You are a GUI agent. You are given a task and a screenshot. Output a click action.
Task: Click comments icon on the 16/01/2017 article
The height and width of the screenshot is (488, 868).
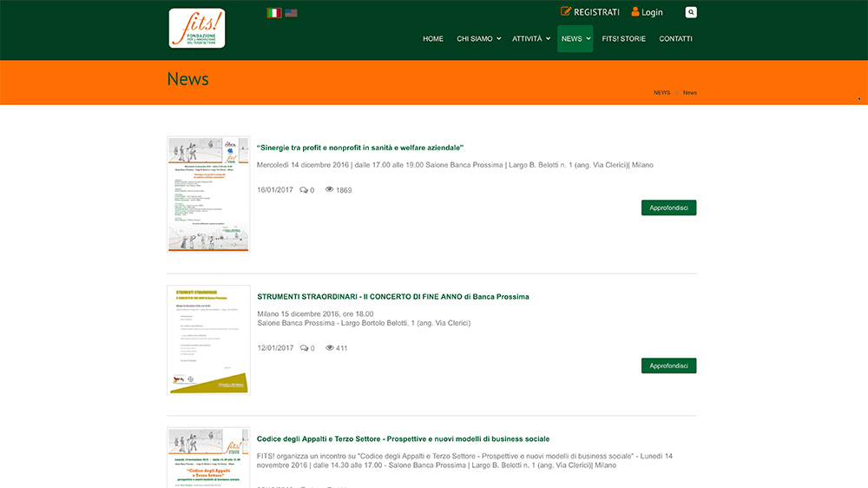[x=304, y=190]
